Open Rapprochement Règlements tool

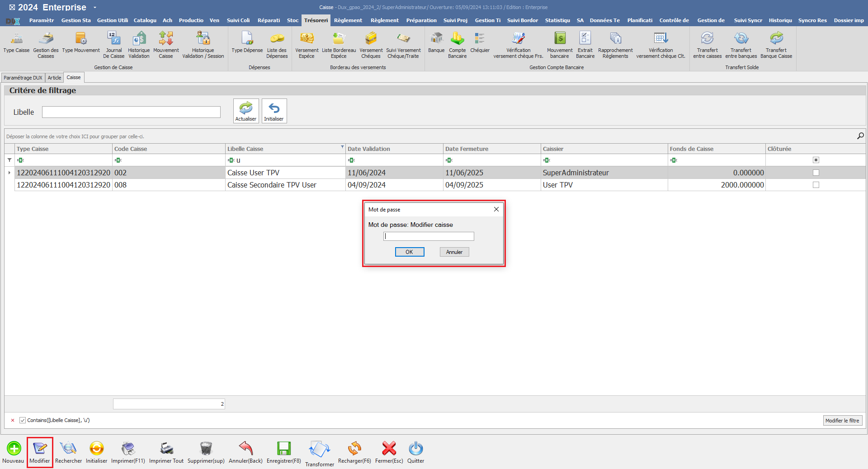[x=615, y=45]
